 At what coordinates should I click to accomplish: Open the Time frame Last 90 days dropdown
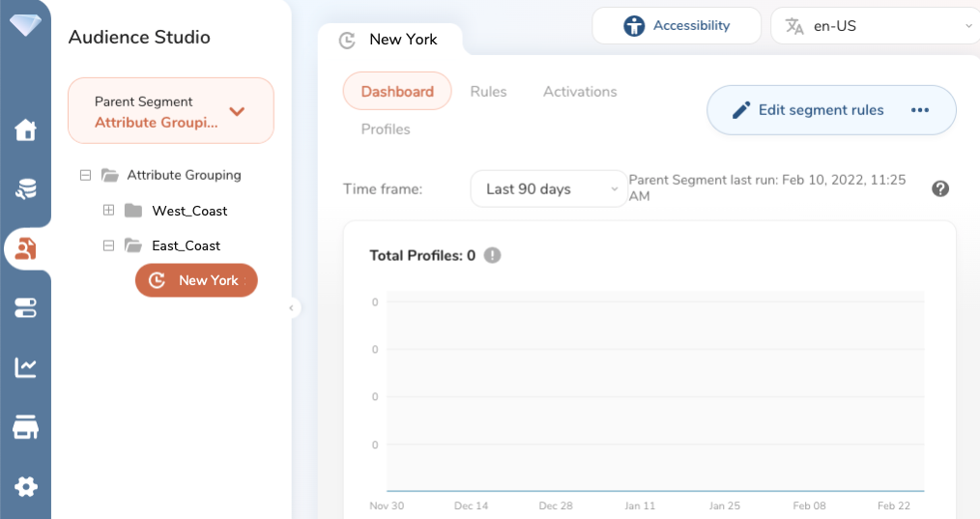tap(550, 189)
